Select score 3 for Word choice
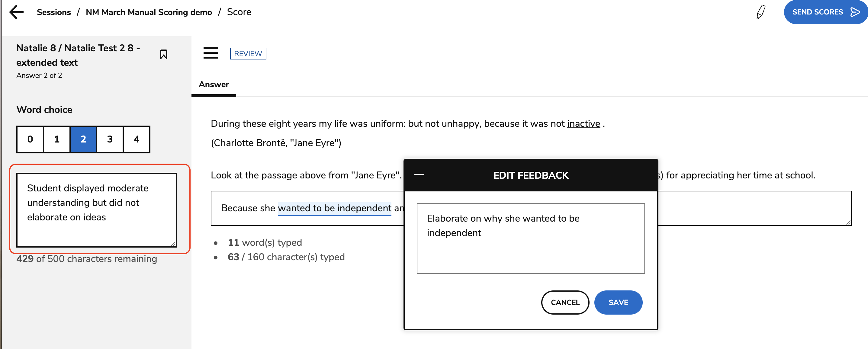Screen dimensions: 868x349 pyautogui.click(x=110, y=139)
